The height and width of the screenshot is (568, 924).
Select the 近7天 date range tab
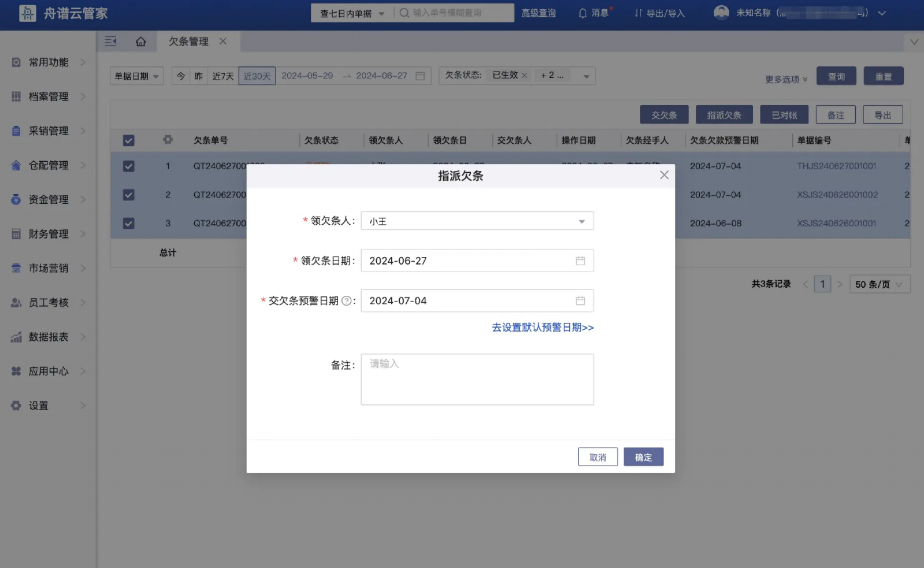click(222, 76)
